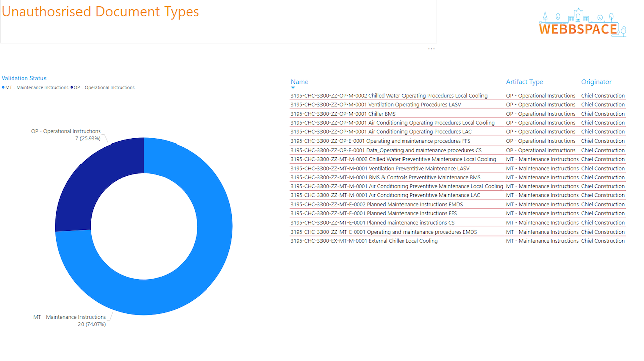Click Originator cell in BMS & Controls row
The height and width of the screenshot is (361, 644).
(603, 177)
